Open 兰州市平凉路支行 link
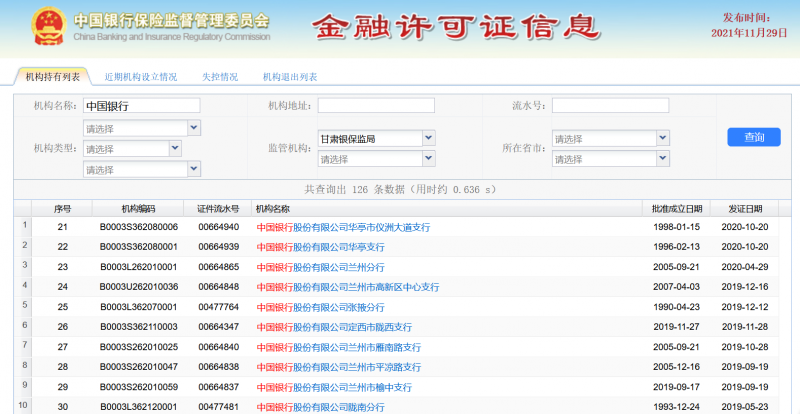Viewport: 800px width, 414px height. [x=339, y=367]
